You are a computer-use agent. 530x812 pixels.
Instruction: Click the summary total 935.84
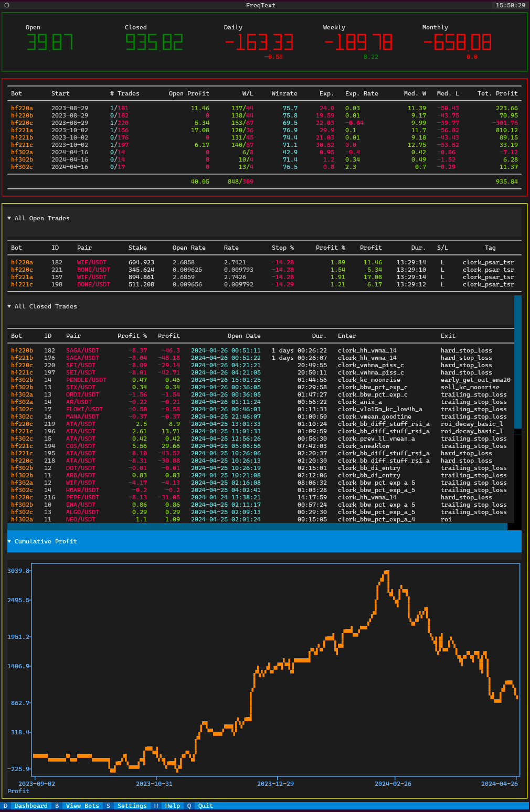pos(506,181)
